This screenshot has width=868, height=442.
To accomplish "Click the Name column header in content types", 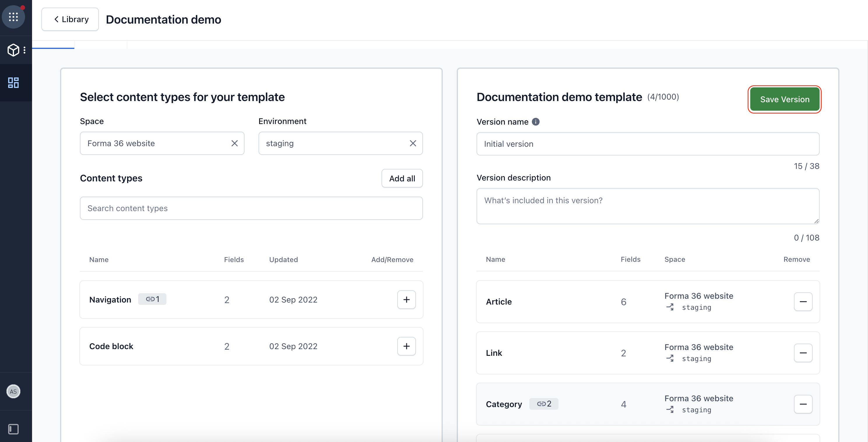I will [99, 259].
